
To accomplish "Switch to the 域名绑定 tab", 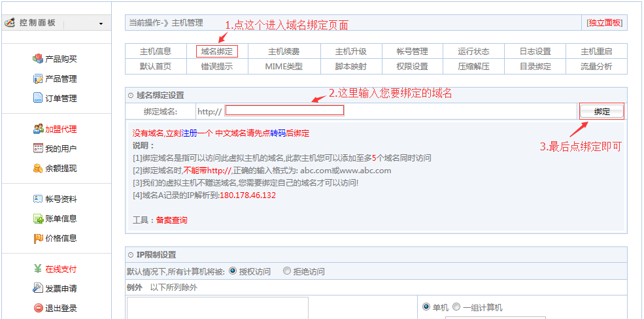I will coord(216,51).
